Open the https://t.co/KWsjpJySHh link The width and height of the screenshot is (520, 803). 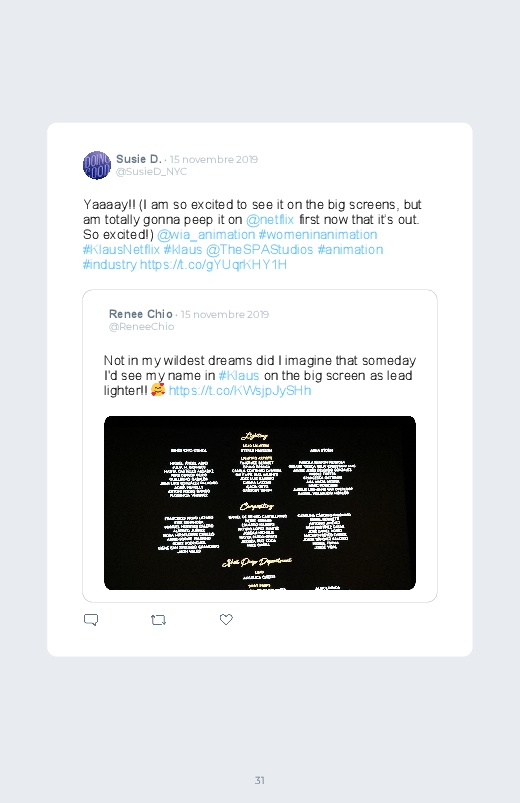coord(240,390)
